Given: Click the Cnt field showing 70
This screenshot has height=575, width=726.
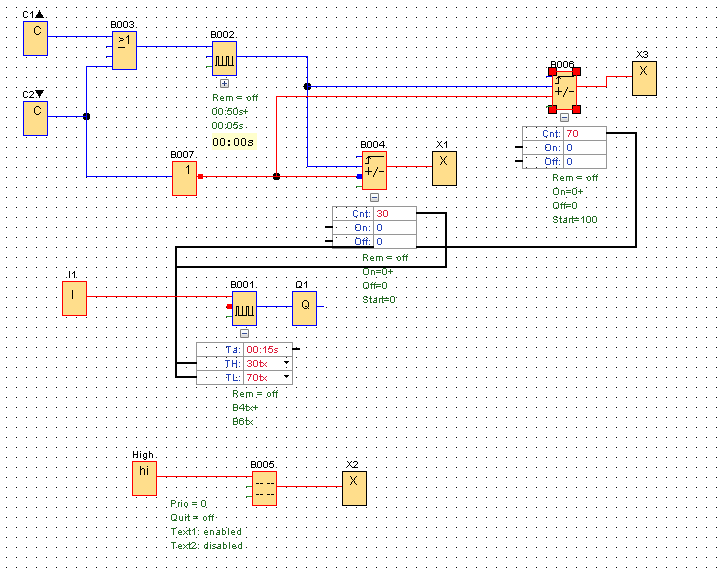Looking at the screenshot, I should pos(584,133).
